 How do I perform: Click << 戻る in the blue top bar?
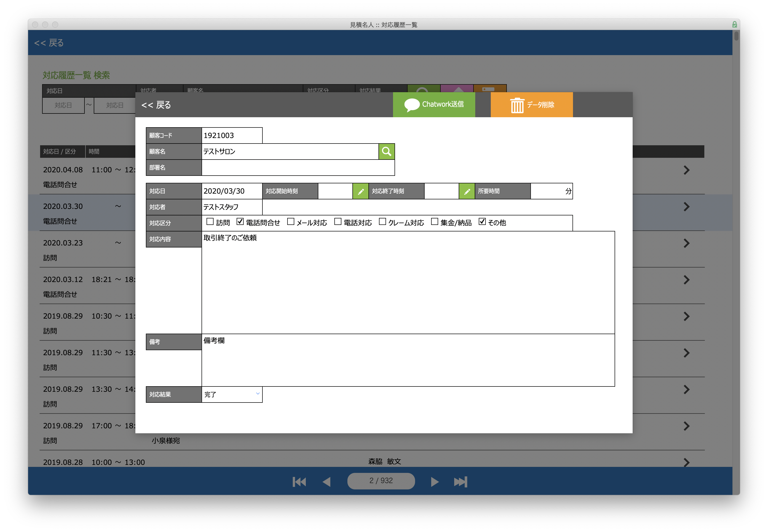(x=49, y=43)
